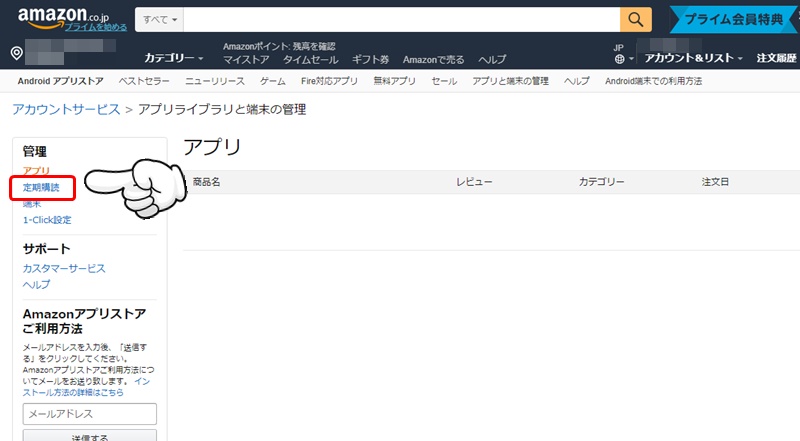Select 1-Click設定 in the sidebar

coord(47,220)
